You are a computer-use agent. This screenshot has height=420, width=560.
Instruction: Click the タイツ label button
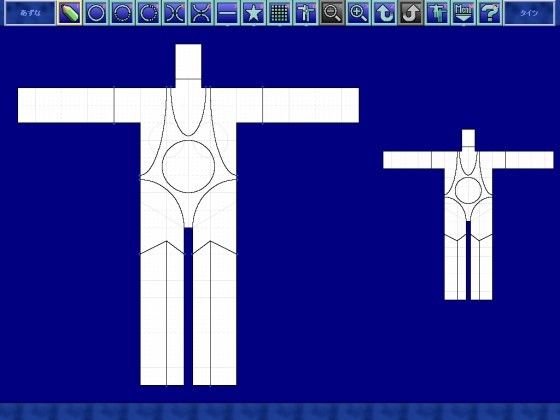(529, 13)
